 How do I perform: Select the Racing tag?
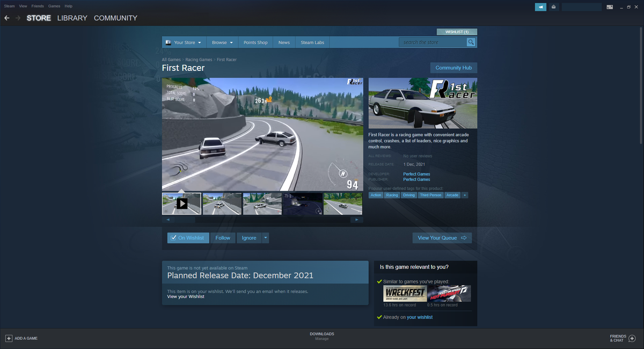coord(392,195)
